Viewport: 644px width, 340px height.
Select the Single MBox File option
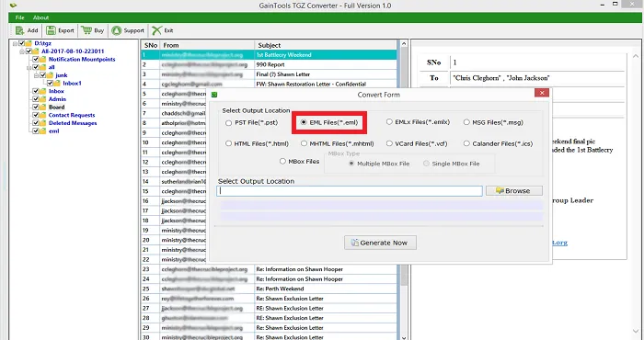pyautogui.click(x=426, y=164)
